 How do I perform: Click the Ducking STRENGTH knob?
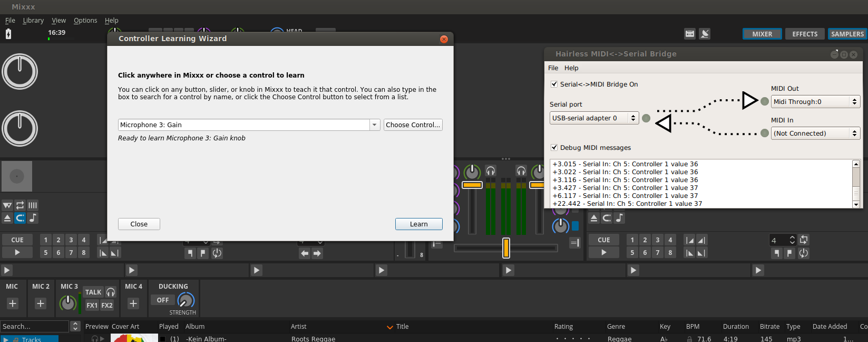(186, 300)
